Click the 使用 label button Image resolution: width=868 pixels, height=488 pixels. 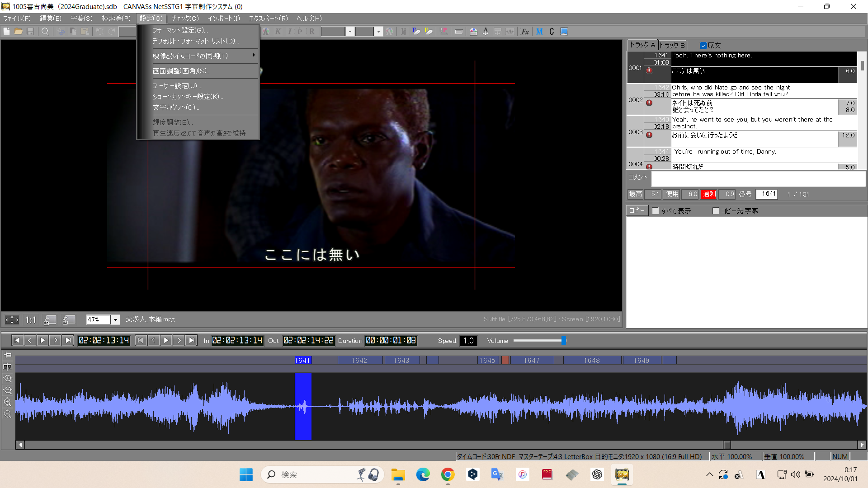point(672,194)
